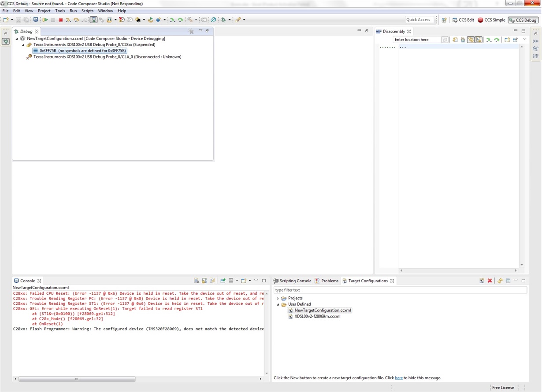Click the Clear Console icon

[x=197, y=281]
